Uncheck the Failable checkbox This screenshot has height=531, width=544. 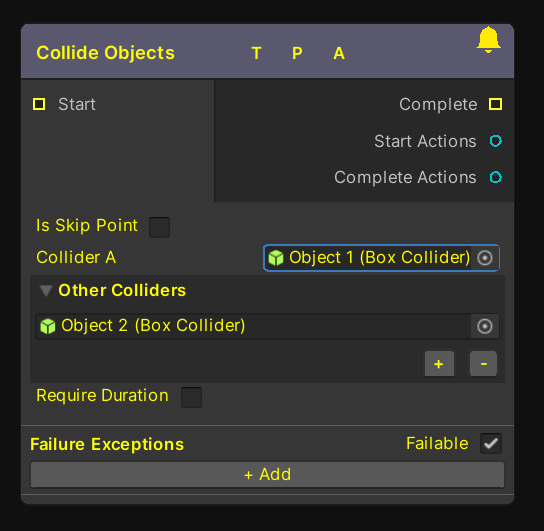[x=491, y=443]
